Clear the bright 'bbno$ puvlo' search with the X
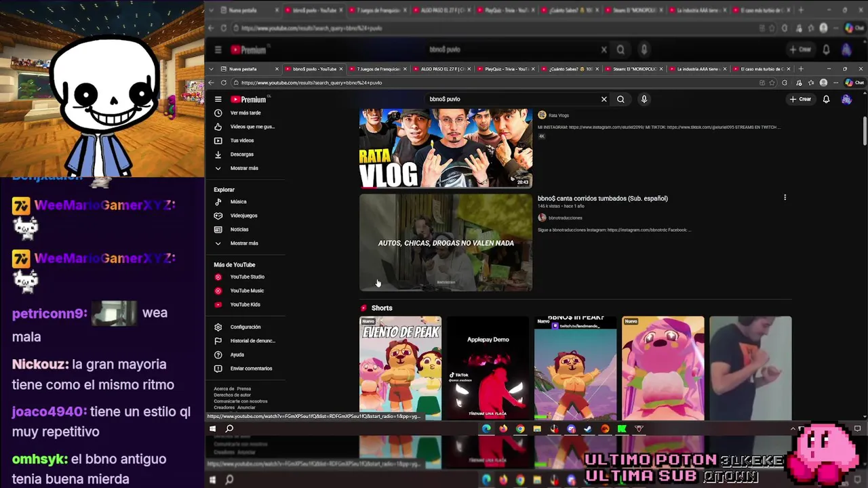 pos(604,99)
